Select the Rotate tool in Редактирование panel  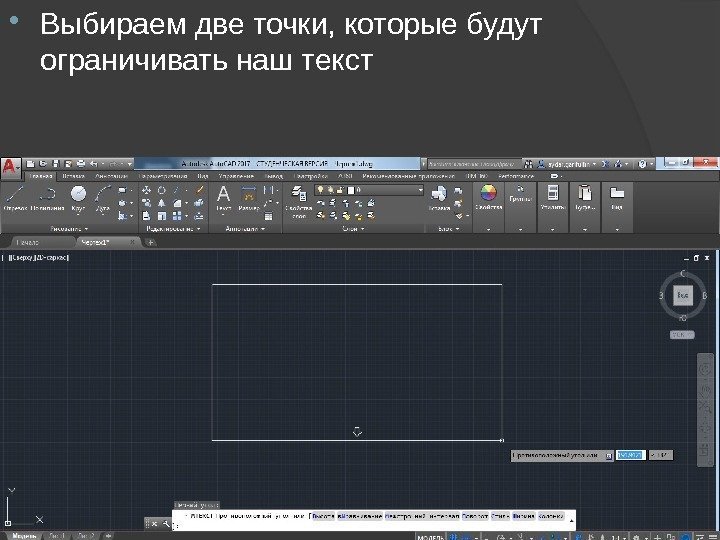point(162,190)
